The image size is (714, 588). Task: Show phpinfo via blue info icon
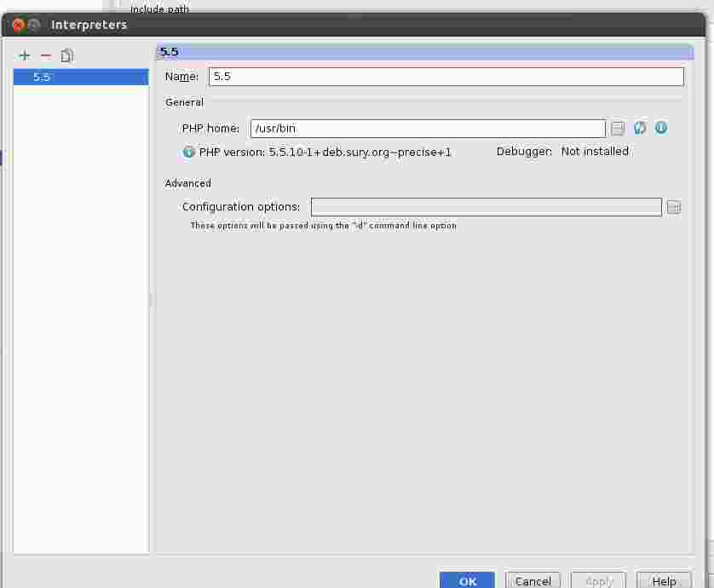point(661,128)
